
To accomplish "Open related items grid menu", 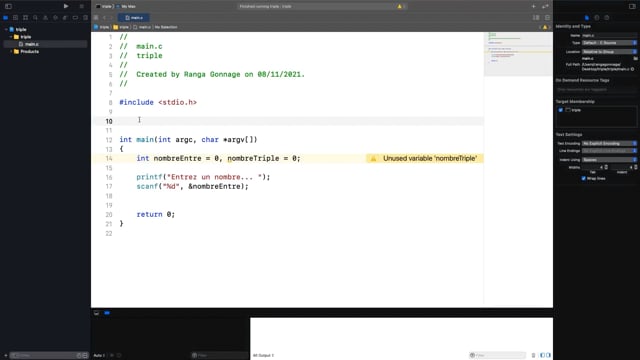I will 96,18.
